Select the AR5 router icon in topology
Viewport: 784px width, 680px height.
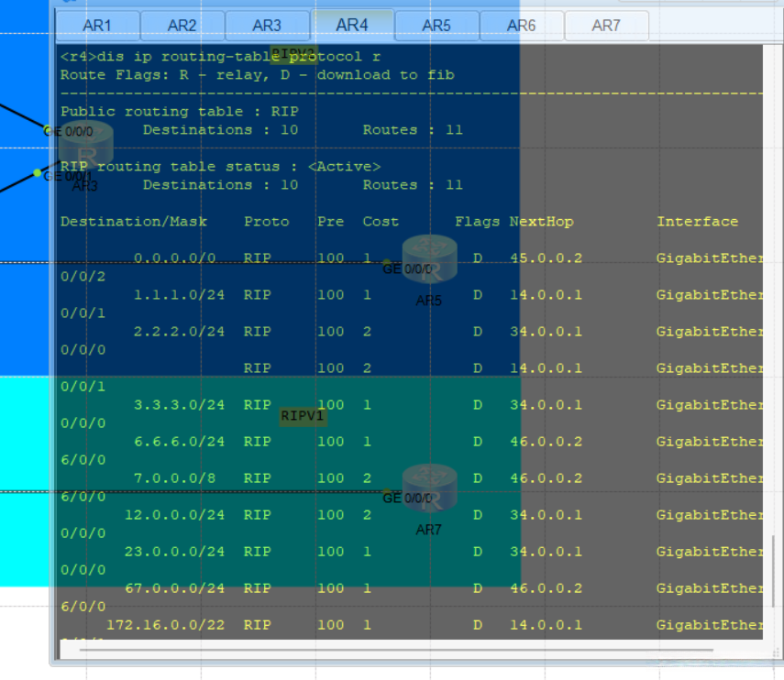pos(429,259)
